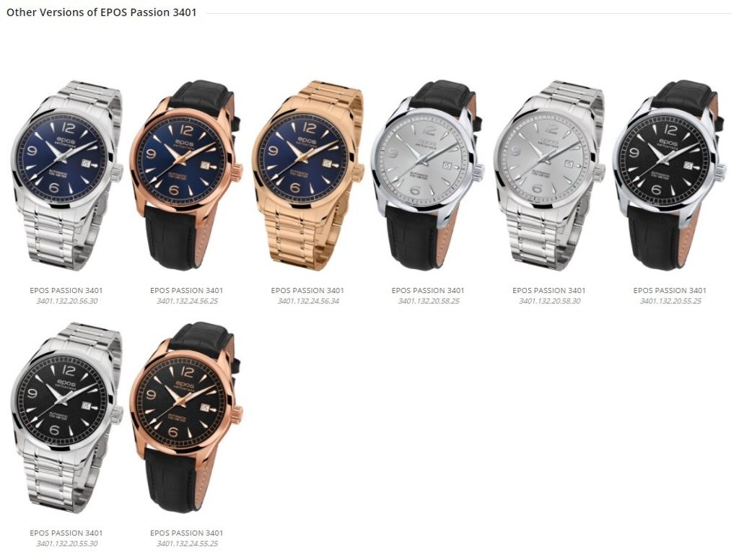The height and width of the screenshot is (560, 739).
Task: Go to reference 3401.132.24.55.25
Action: coord(187,543)
